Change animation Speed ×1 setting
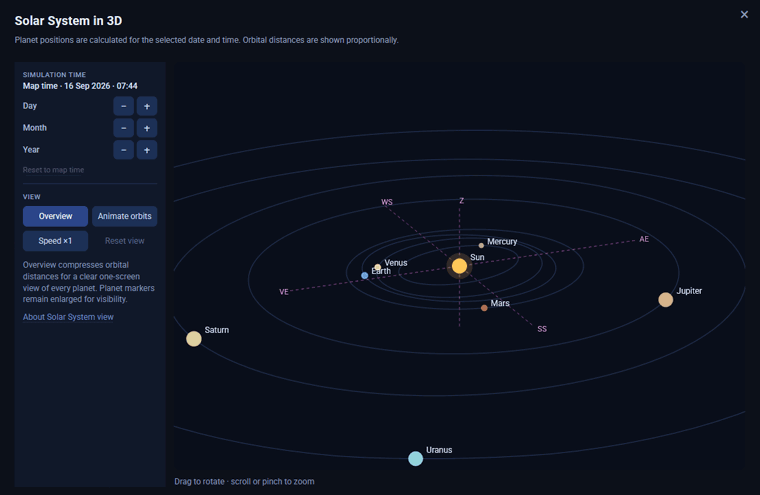The height and width of the screenshot is (495, 760). [55, 241]
